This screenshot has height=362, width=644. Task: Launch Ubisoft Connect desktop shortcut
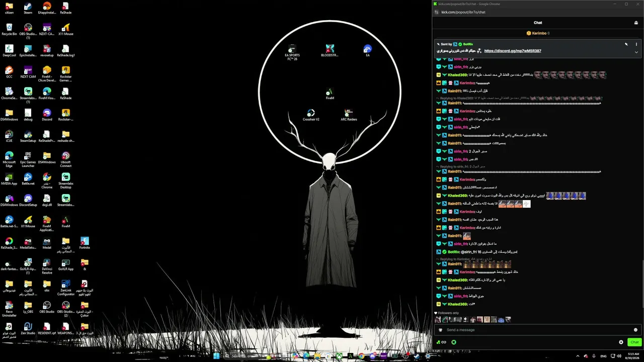tap(65, 159)
